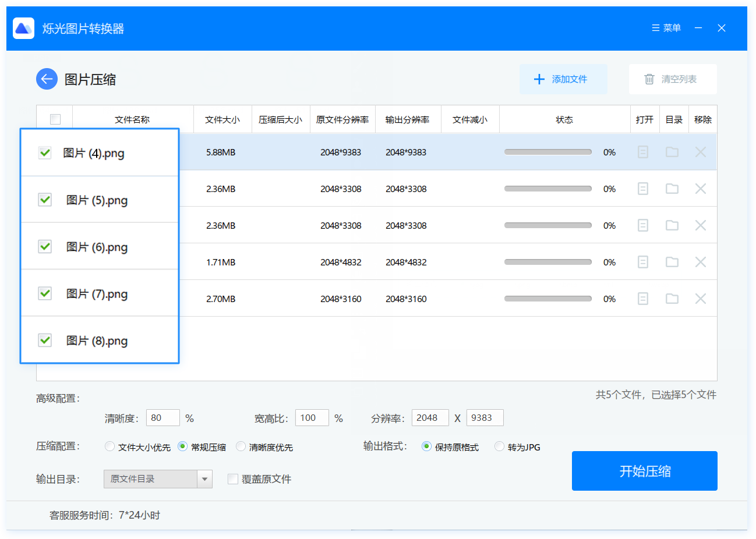Click the 开始压缩 button
The image size is (756, 539).
(x=644, y=471)
